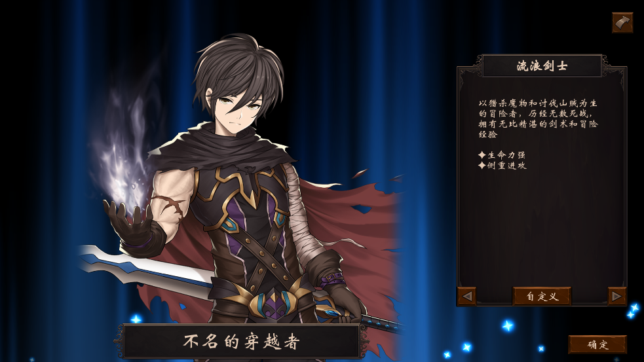Viewport: 644px width, 362px height.
Task: Select the 生命力强 trait entry
Action: click(502, 154)
